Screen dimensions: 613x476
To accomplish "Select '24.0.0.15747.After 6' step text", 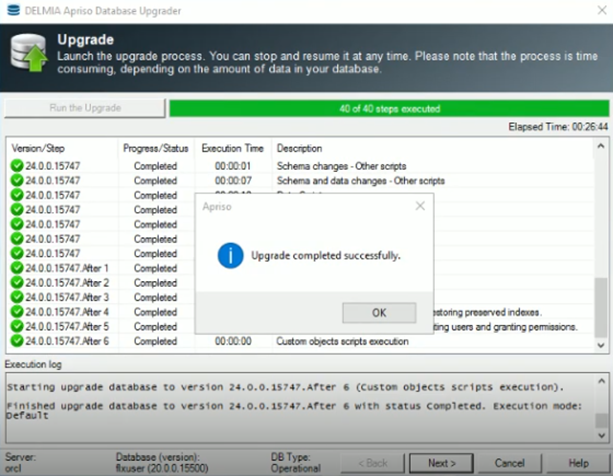I will click(67, 341).
